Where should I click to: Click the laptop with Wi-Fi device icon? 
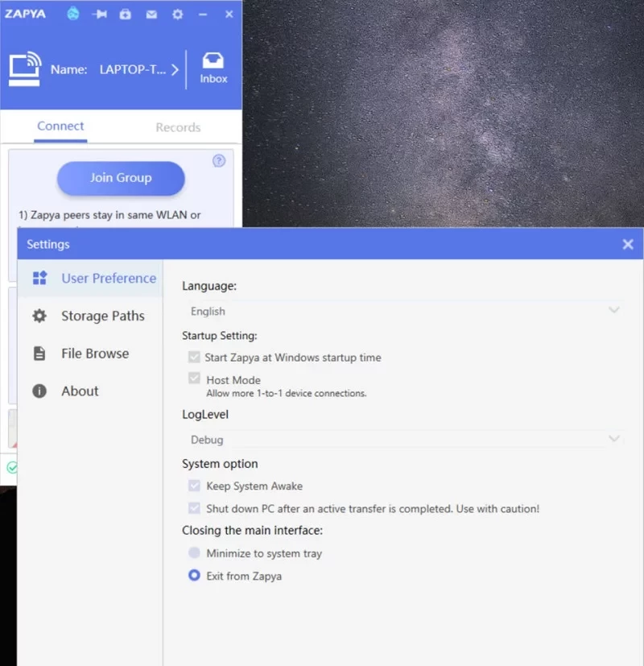25,69
